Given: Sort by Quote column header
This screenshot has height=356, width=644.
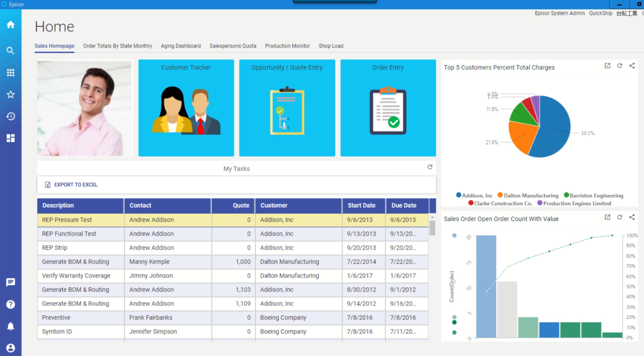Looking at the screenshot, I should [233, 205].
